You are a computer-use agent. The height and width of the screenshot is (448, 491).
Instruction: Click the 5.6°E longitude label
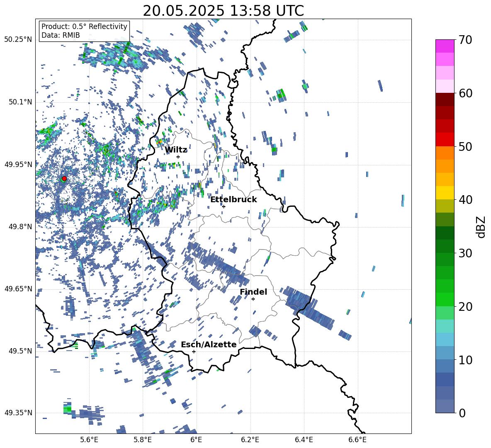click(89, 440)
